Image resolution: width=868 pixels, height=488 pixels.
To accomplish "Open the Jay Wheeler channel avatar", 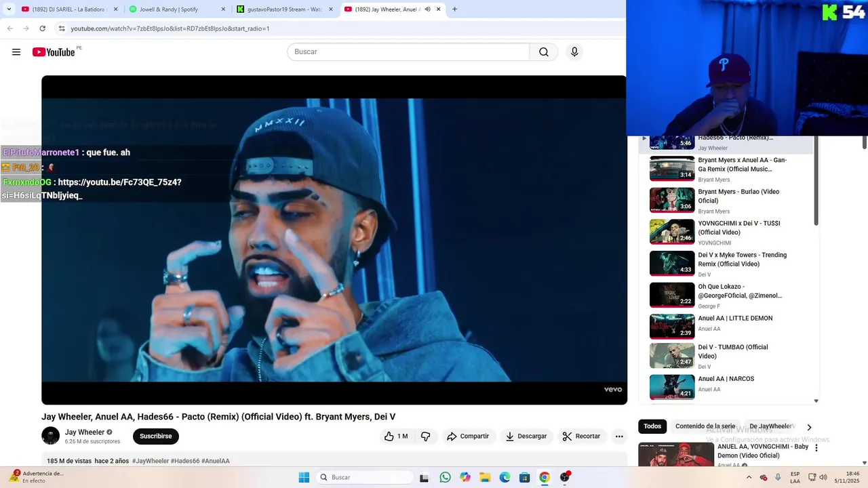I will (50, 436).
